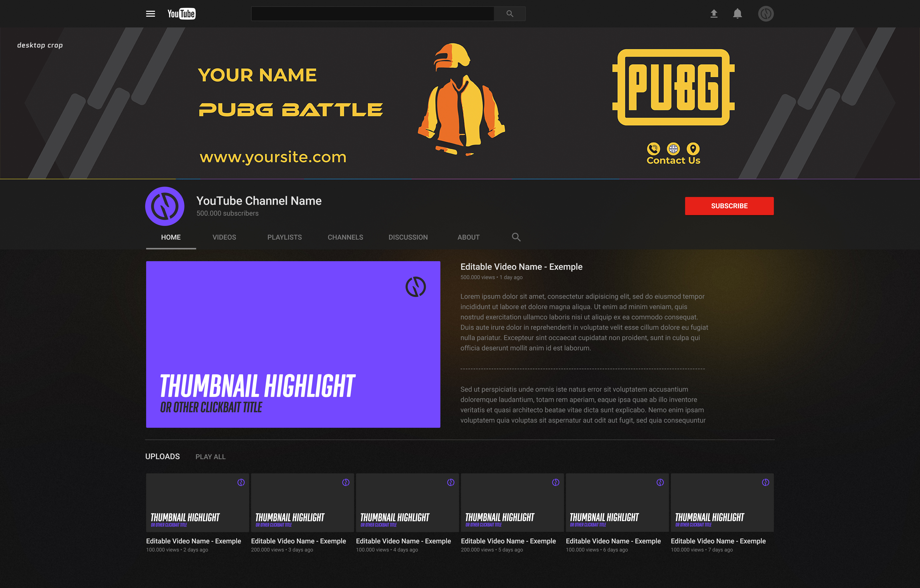Click the purple channel avatar
The height and width of the screenshot is (588, 920).
pyautogui.click(x=164, y=206)
